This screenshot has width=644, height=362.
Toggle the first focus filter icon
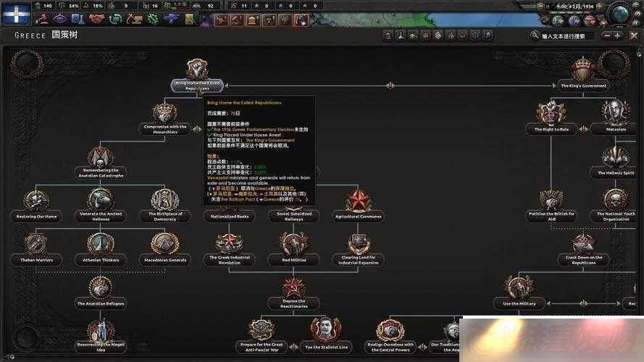tap(388, 35)
